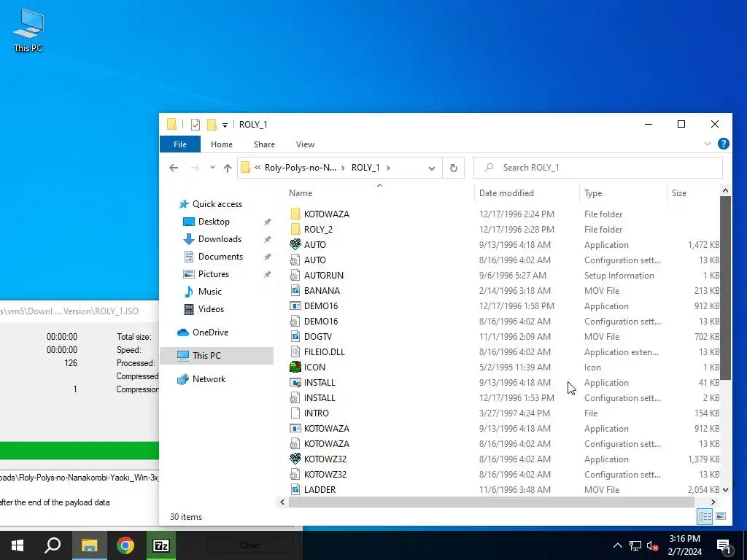Expand the ribbon with the chevron
The image size is (747, 560).
pyautogui.click(x=708, y=144)
